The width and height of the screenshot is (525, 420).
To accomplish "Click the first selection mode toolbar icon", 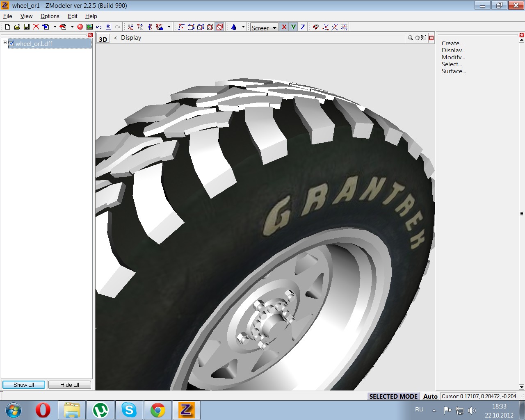I will tap(130, 27).
